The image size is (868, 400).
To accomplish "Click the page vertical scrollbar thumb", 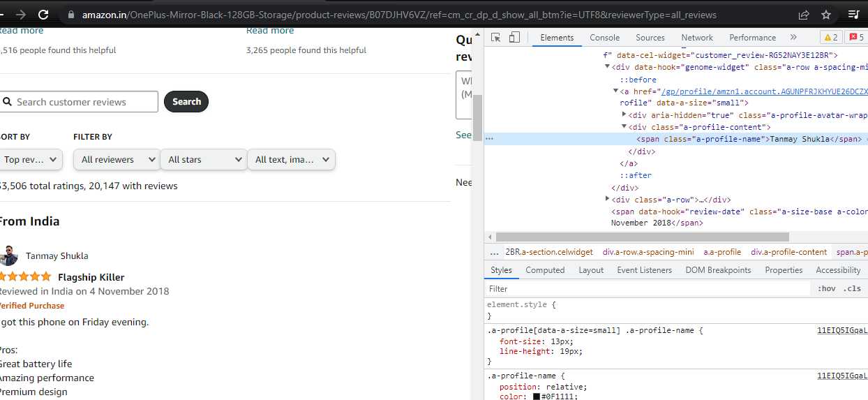I will click(x=478, y=119).
